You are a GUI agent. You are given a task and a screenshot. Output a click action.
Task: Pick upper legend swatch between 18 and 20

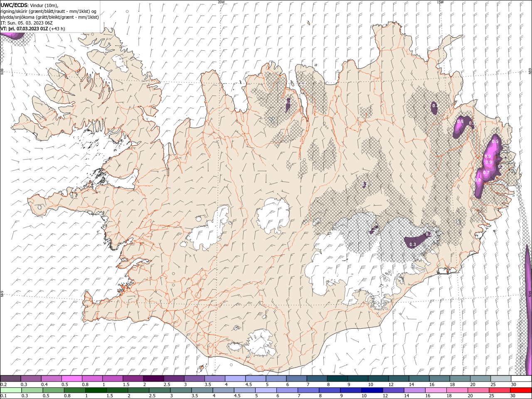tap(459, 379)
